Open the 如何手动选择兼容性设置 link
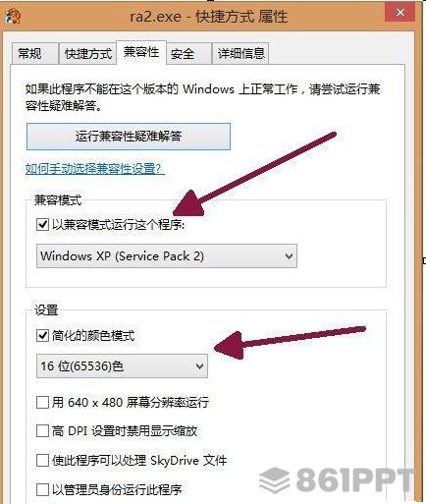 click(x=94, y=168)
